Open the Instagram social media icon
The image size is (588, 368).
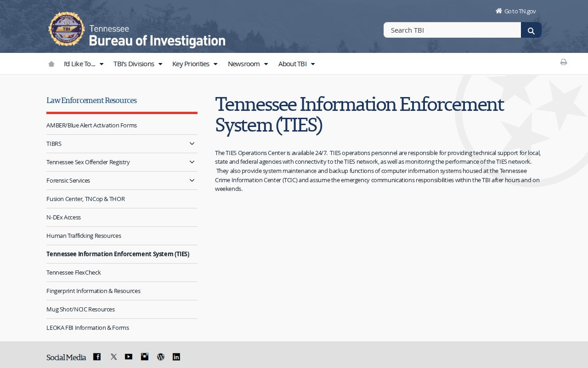[x=145, y=356]
